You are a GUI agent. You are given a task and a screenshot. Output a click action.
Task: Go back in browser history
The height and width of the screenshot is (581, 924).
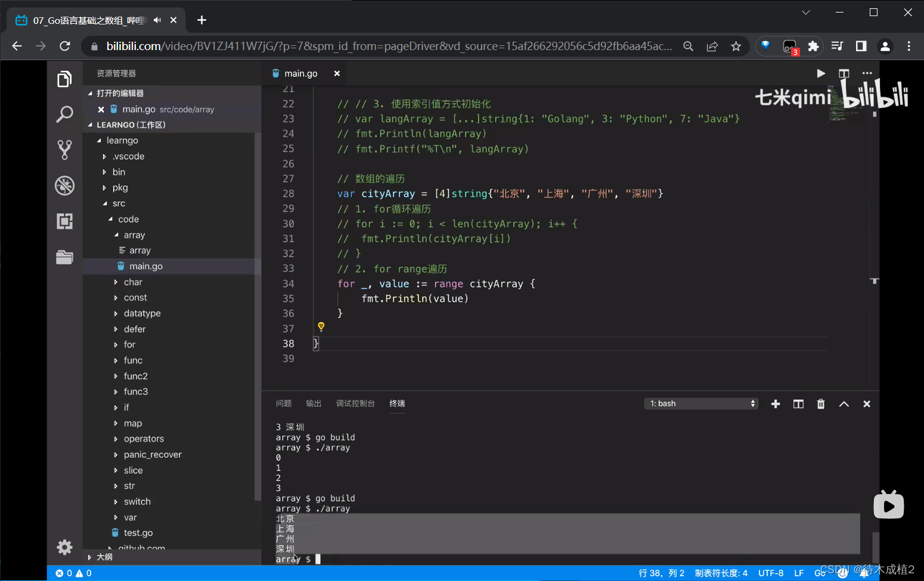pyautogui.click(x=17, y=46)
